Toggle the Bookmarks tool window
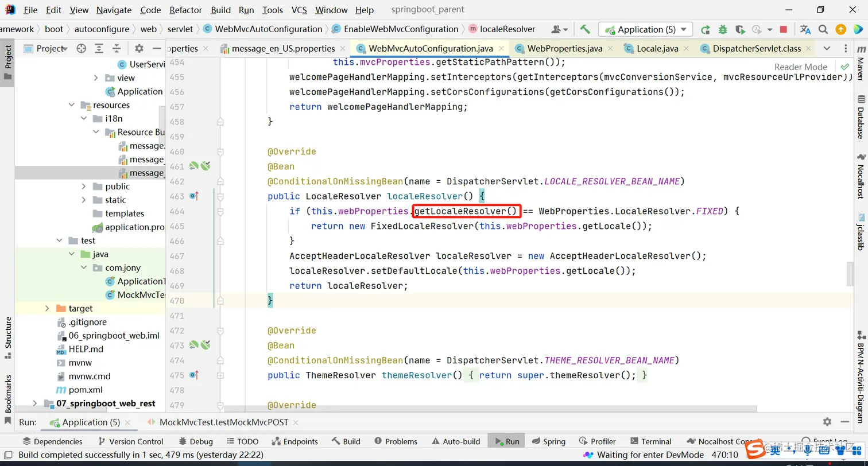Viewport: 868px width, 466px height. pyautogui.click(x=8, y=399)
